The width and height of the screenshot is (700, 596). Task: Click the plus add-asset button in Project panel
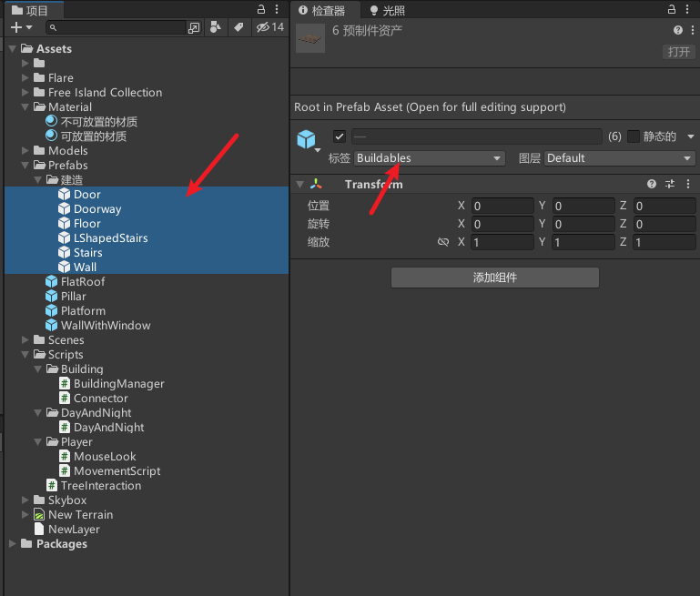21,27
